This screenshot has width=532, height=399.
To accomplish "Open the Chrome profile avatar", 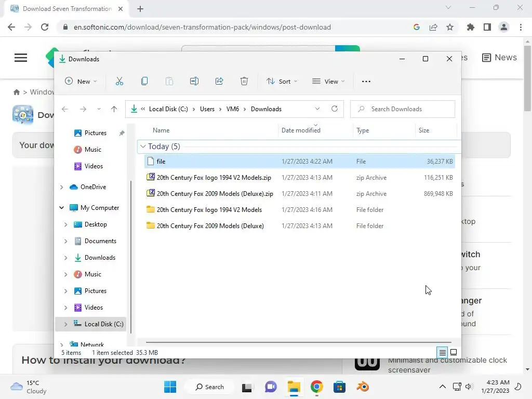I will coord(504,27).
